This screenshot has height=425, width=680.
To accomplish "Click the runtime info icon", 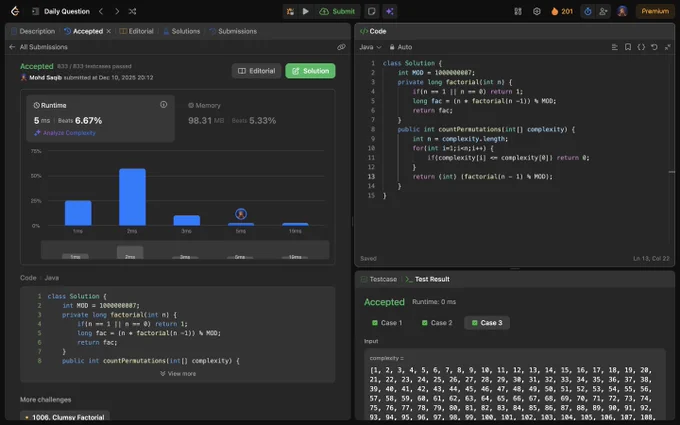I will pos(163,105).
